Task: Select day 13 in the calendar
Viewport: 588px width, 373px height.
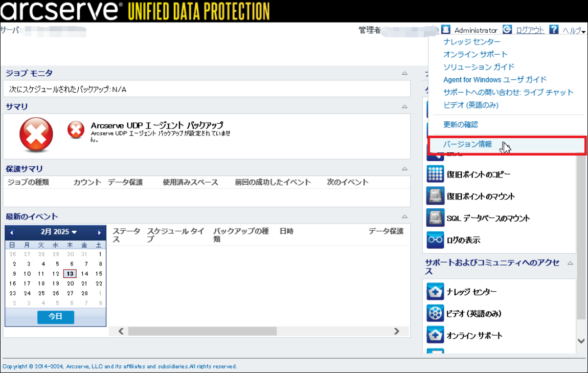Action: pos(70,274)
